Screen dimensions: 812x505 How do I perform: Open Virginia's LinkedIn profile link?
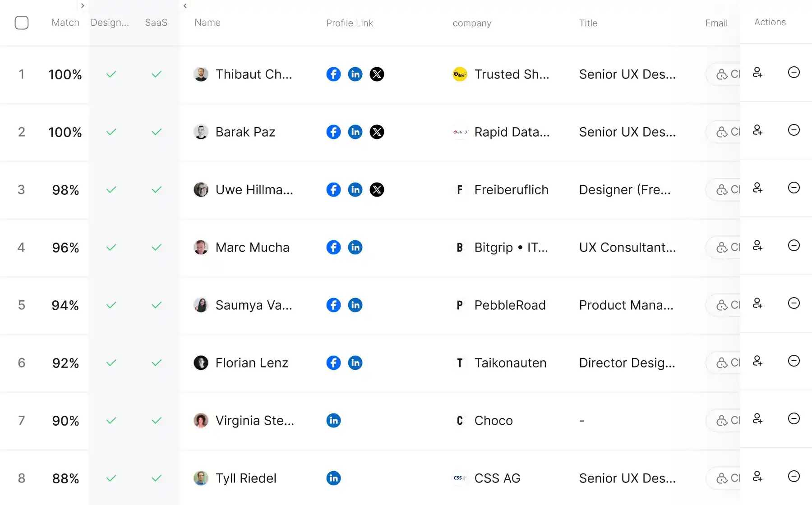[333, 420]
